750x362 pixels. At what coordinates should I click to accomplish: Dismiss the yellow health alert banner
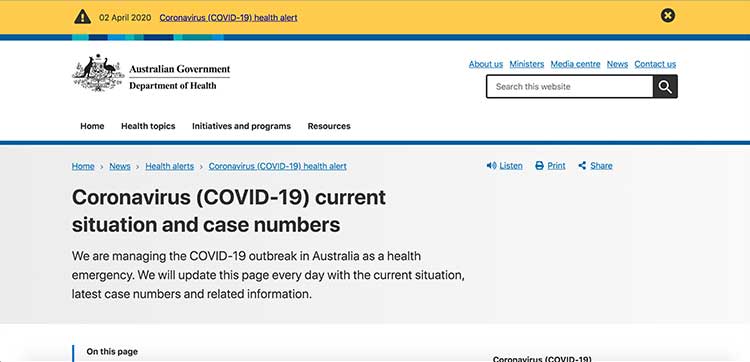(x=668, y=16)
